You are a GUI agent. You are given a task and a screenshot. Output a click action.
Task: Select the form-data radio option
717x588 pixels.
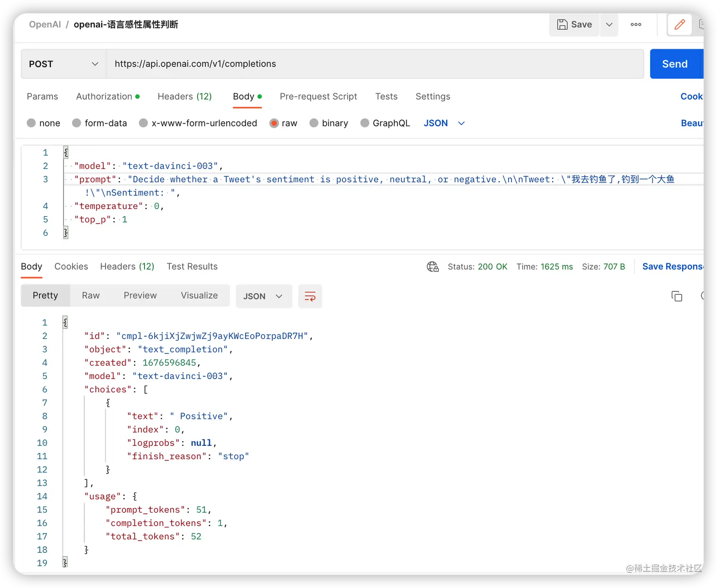coord(77,123)
